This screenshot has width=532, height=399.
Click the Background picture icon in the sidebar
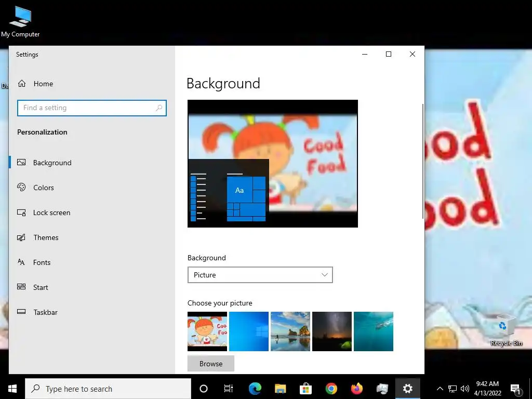point(21,162)
